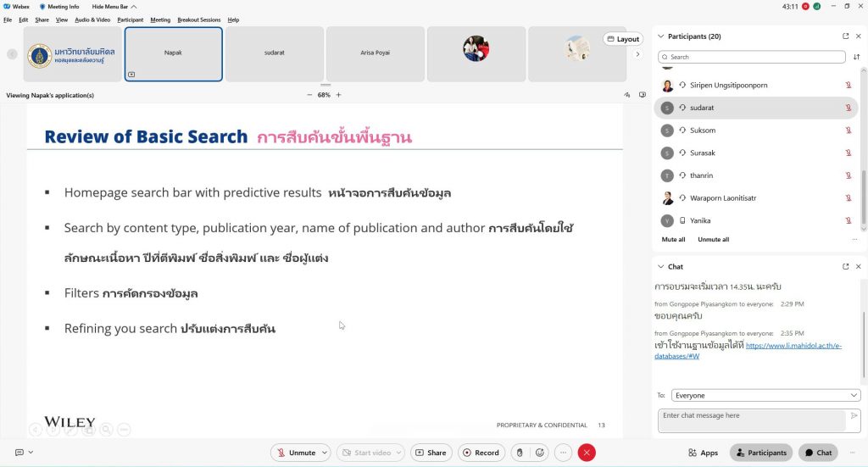Viewport: 868px width, 467px height.
Task: Open the reactions emoji picker
Action: (x=539, y=453)
